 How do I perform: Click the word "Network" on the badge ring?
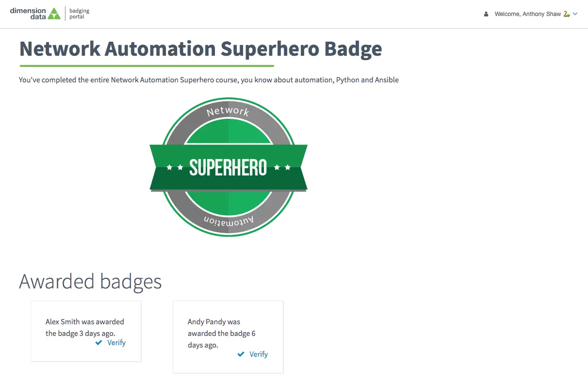(228, 111)
